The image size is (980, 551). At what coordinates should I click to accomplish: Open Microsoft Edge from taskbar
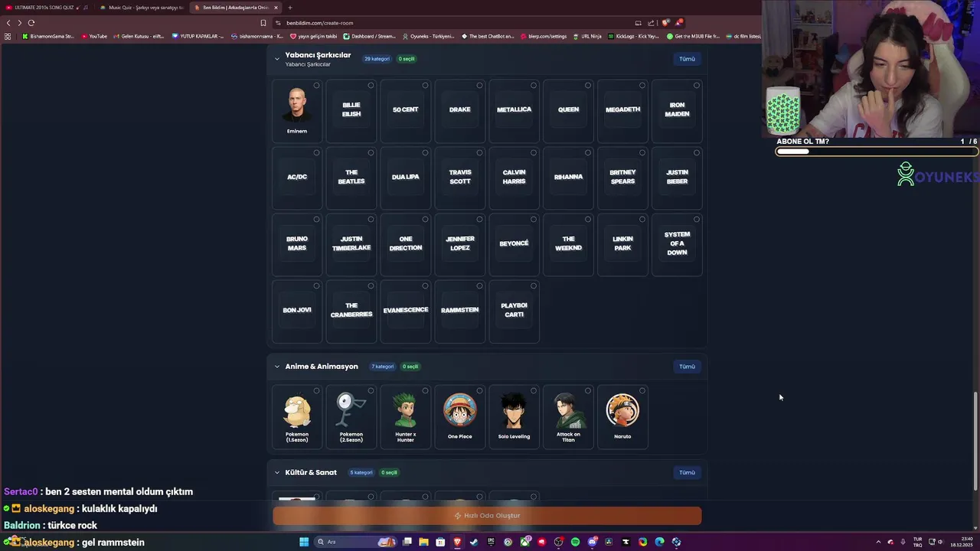[659, 542]
